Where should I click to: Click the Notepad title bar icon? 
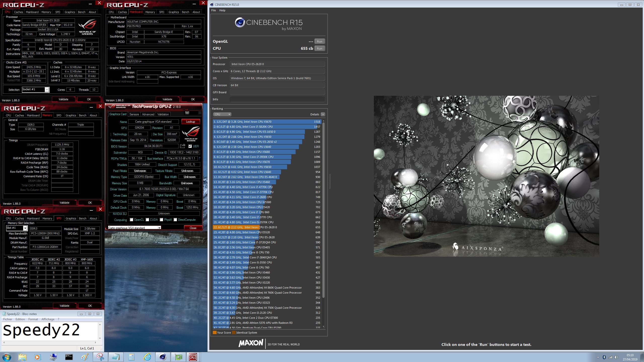pyautogui.click(x=4, y=314)
